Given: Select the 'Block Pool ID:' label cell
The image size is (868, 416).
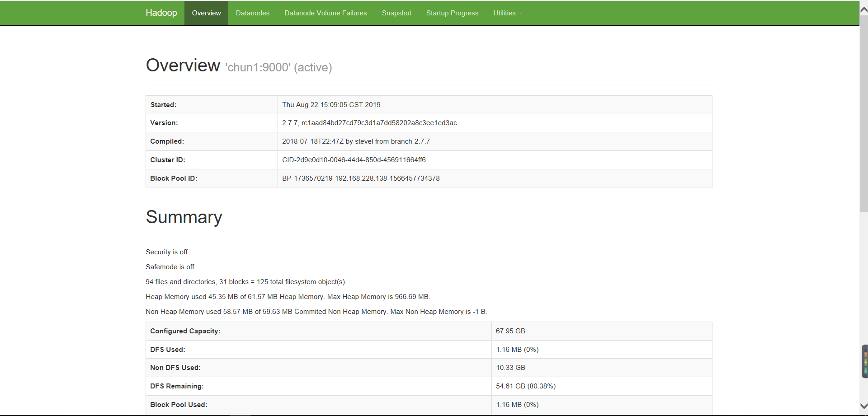Looking at the screenshot, I should click(x=212, y=178).
